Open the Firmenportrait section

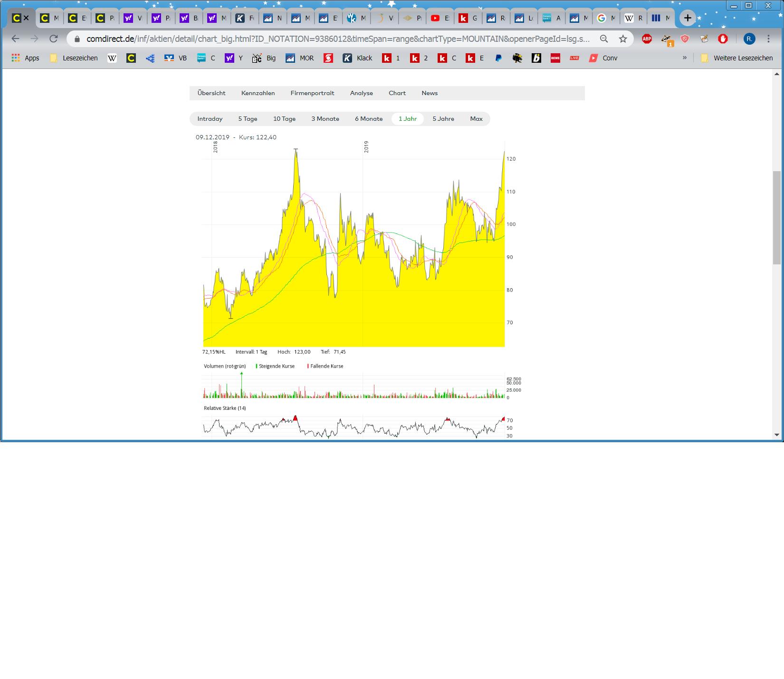click(312, 93)
